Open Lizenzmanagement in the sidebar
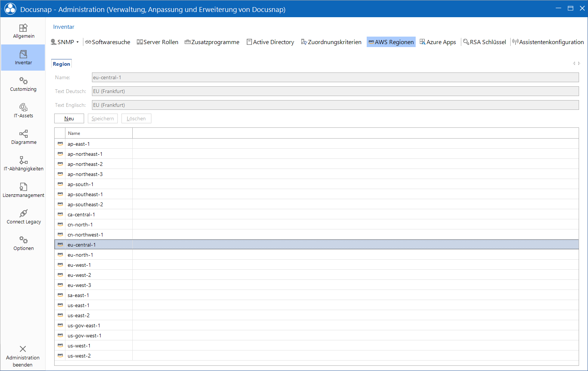Screen dimensions: 588x371 [23, 191]
